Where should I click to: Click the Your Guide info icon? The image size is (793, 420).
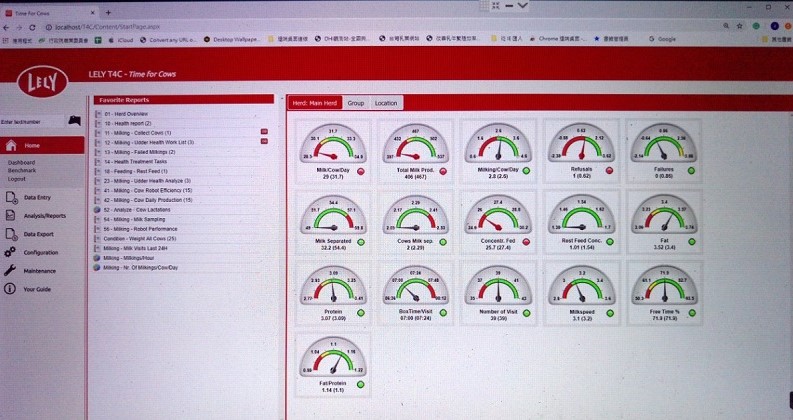pyautogui.click(x=10, y=289)
